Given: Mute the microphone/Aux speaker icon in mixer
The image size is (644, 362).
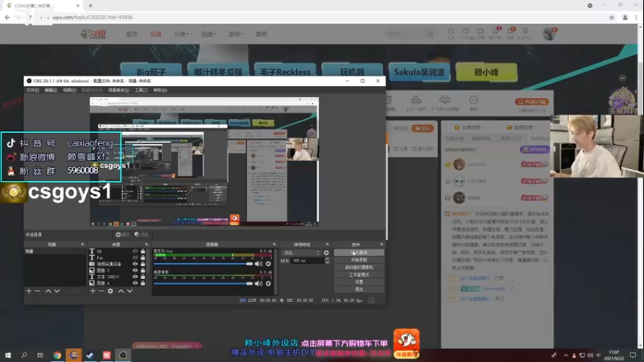Looking at the screenshot, I should pos(258,264).
